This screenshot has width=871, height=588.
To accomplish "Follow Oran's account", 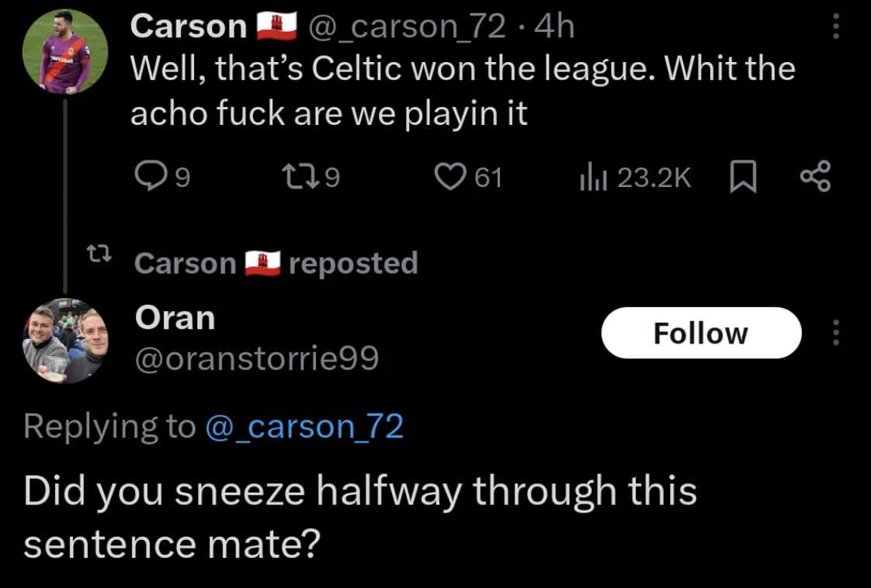I will point(700,333).
